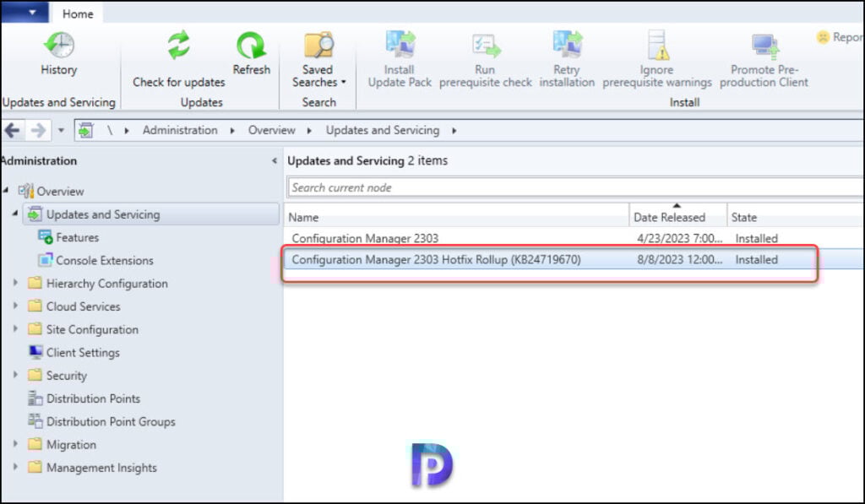The image size is (865, 504).
Task: Click inside Search current node field
Action: tap(575, 187)
